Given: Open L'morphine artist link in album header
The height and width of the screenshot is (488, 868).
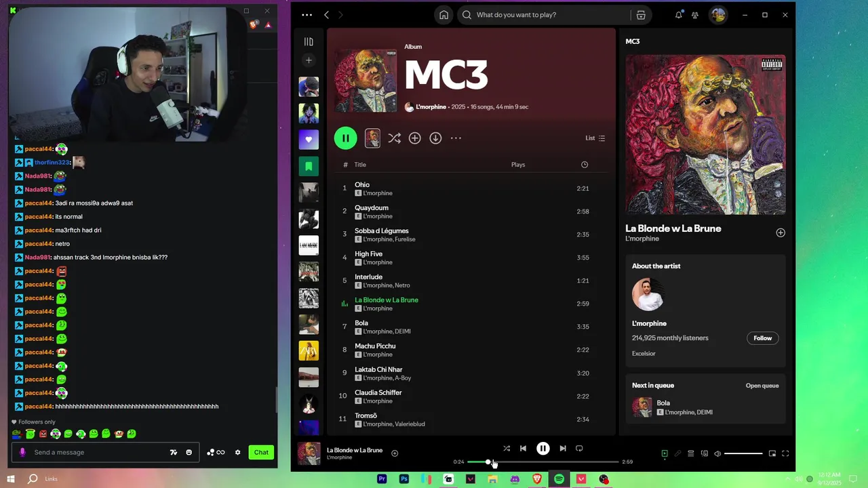Looking at the screenshot, I should click(431, 107).
